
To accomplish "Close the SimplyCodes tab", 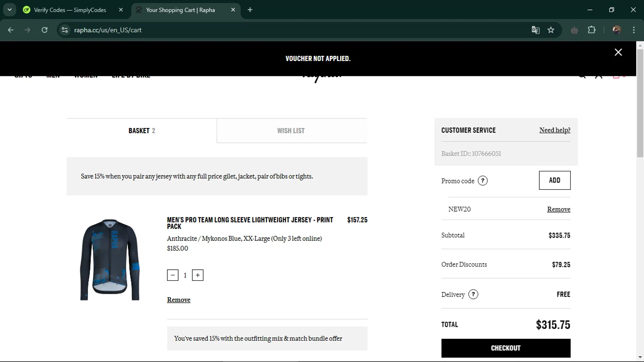I will (121, 10).
